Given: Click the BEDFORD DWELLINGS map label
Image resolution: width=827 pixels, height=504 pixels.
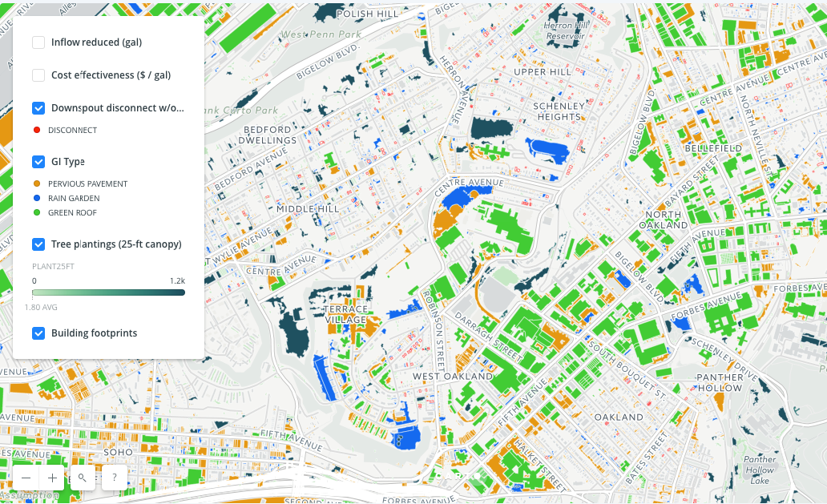Looking at the screenshot, I should [268, 135].
